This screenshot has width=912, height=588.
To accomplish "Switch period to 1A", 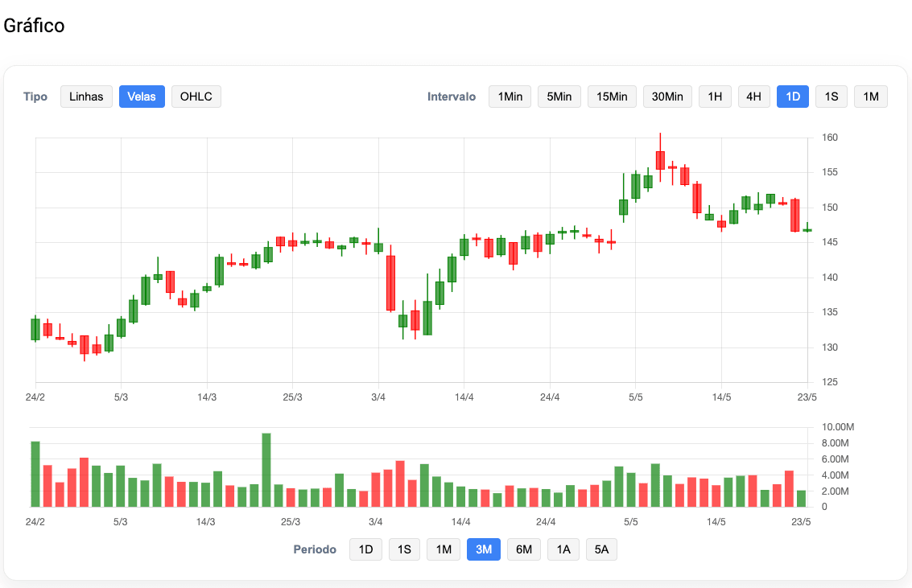I will click(x=563, y=549).
